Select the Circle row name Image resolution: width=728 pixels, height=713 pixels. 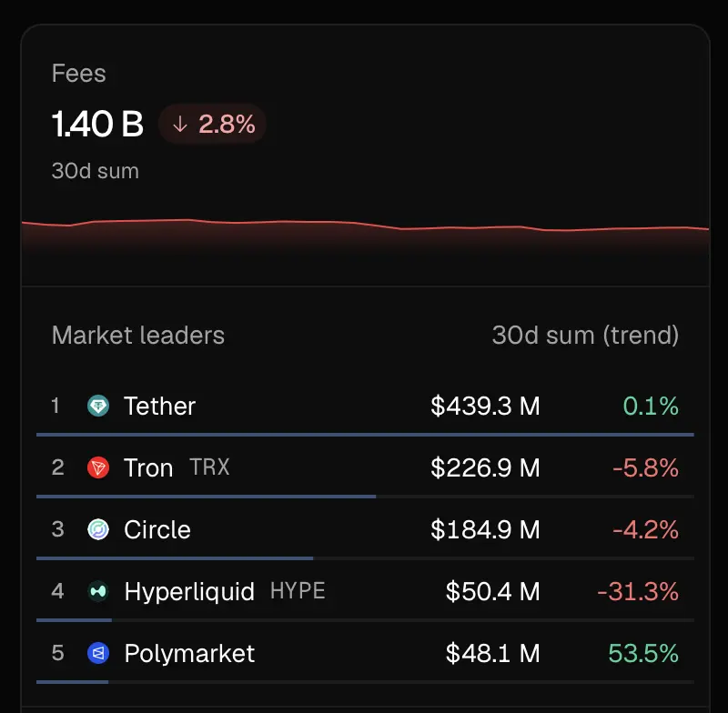157,529
